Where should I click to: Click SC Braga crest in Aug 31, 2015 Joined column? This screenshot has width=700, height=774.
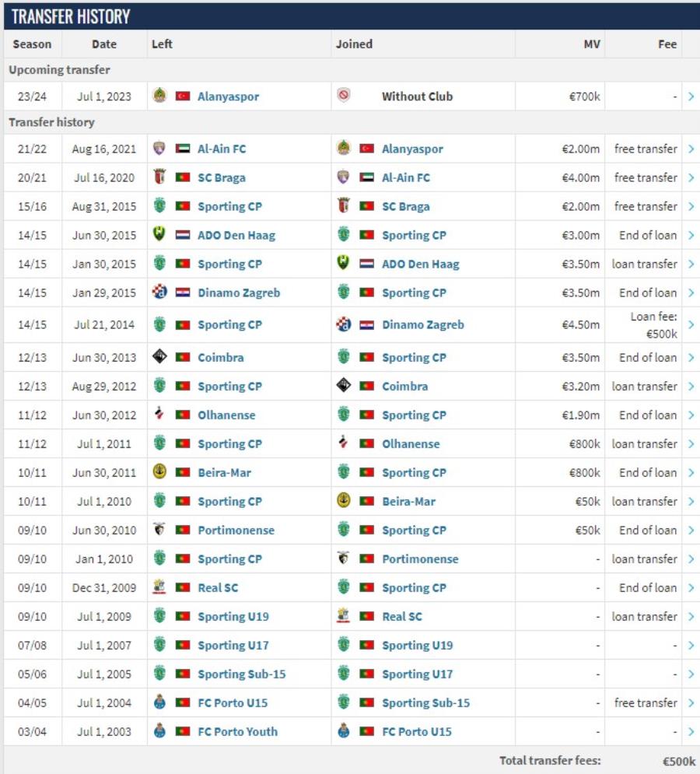(x=344, y=205)
